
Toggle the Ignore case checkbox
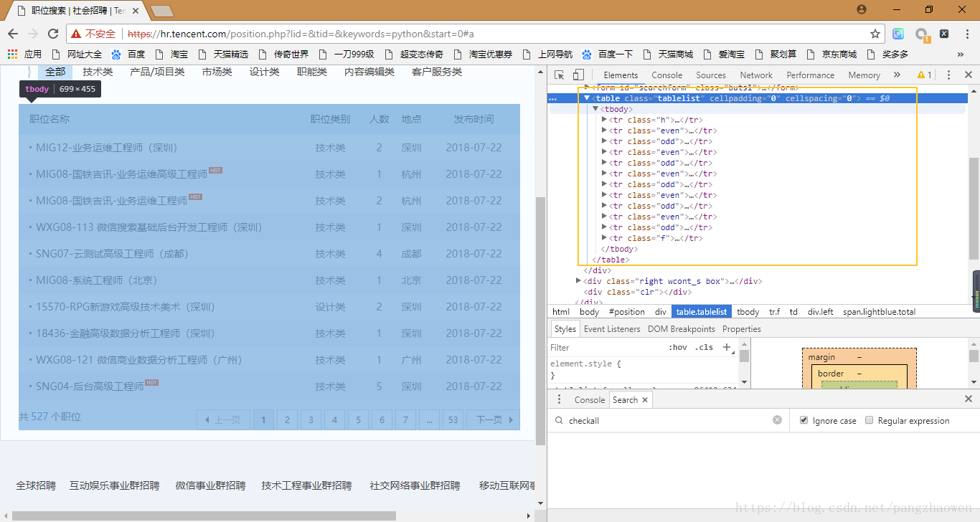(804, 420)
